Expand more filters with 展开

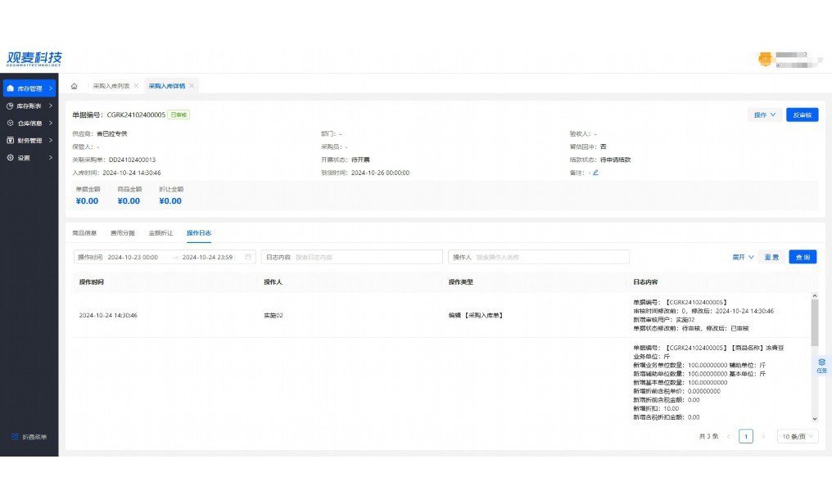(x=743, y=257)
